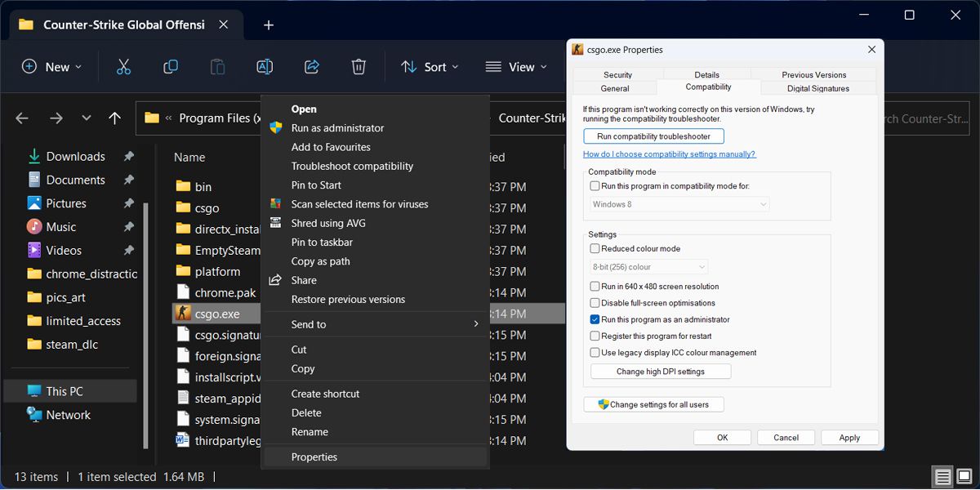Screen dimensions: 980x490
Task: Unpin Music using its pin icon
Action: coord(128,227)
